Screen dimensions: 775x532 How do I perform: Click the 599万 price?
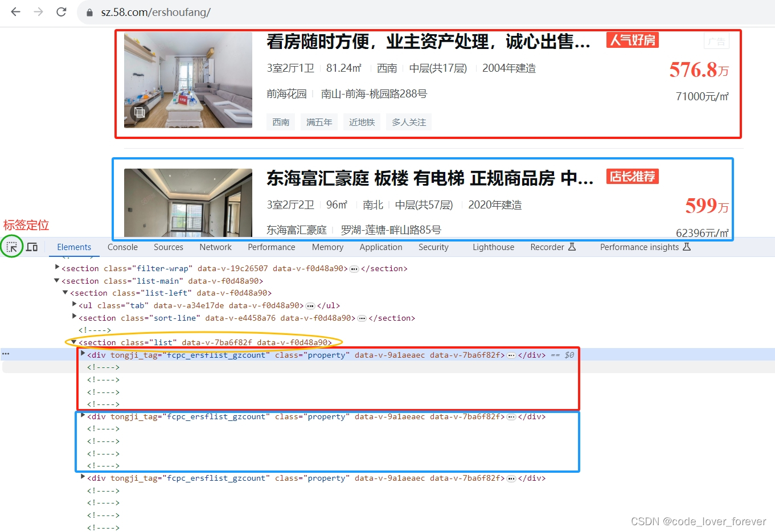[707, 206]
